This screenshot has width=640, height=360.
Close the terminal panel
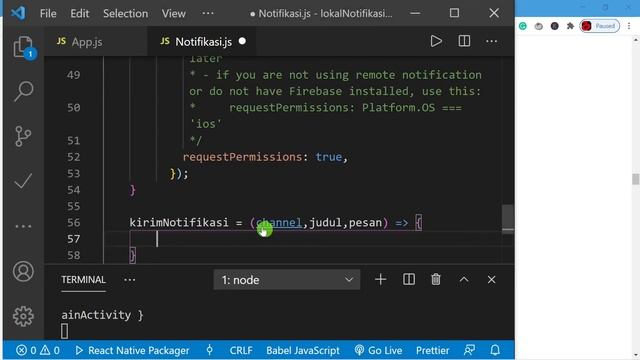491,280
